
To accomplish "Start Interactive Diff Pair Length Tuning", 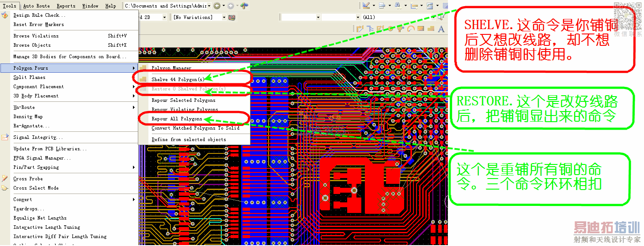I will [x=60, y=237].
